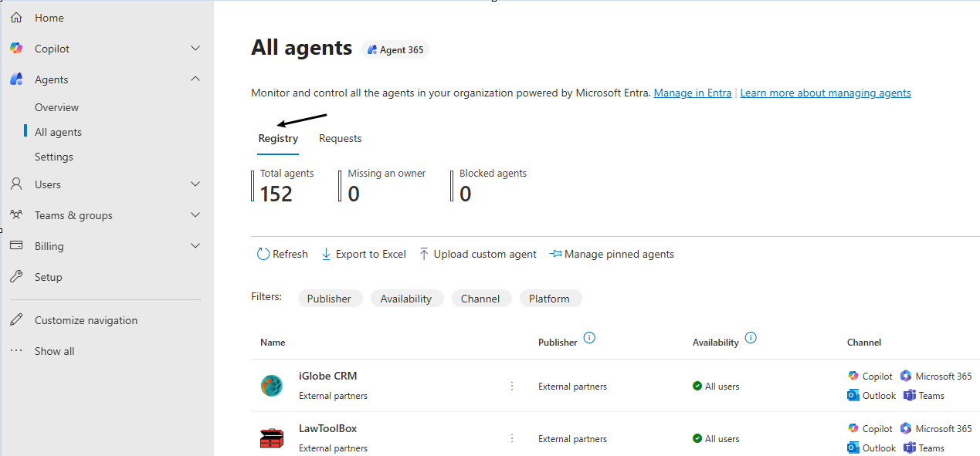The height and width of the screenshot is (456, 980).
Task: Click Export to Excel label
Action: pyautogui.click(x=371, y=254)
